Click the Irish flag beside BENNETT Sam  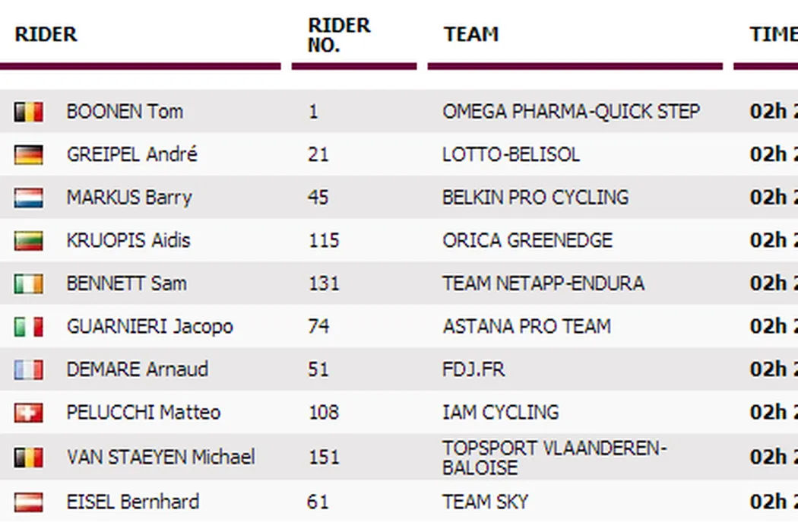coord(28,284)
